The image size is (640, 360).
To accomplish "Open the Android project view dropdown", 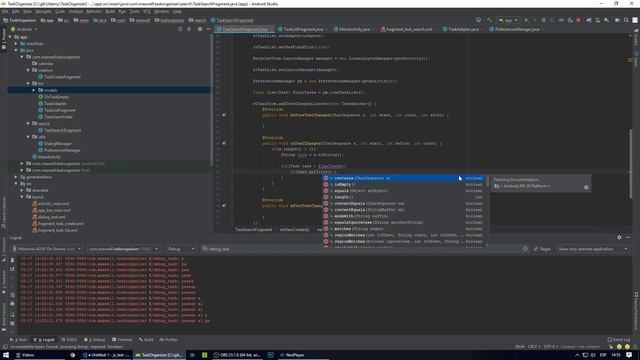I will tap(24, 29).
